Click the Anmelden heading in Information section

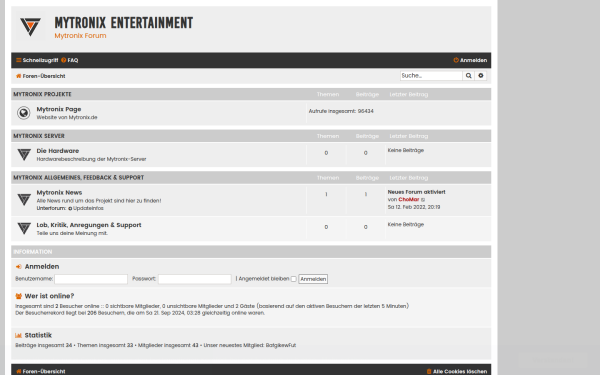click(42, 266)
